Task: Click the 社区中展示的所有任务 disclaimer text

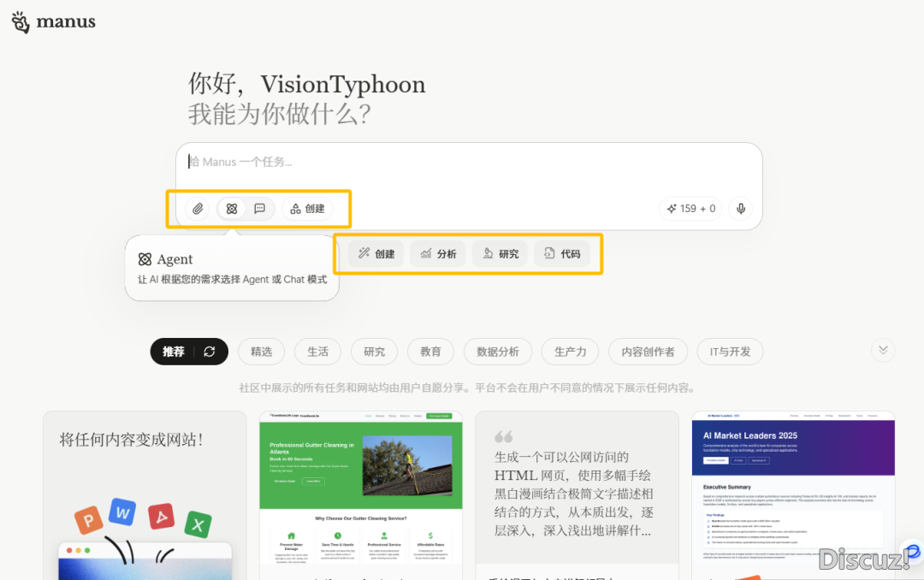Action: (467, 388)
